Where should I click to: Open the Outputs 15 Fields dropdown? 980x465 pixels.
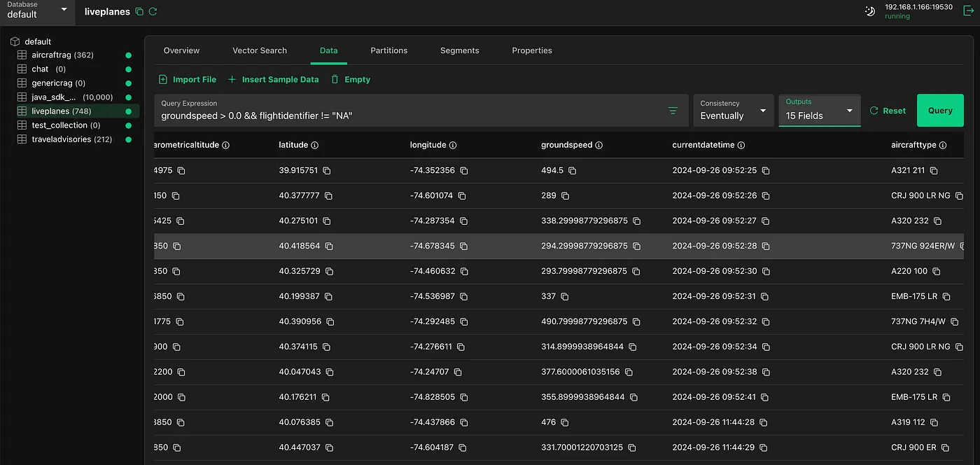[819, 111]
